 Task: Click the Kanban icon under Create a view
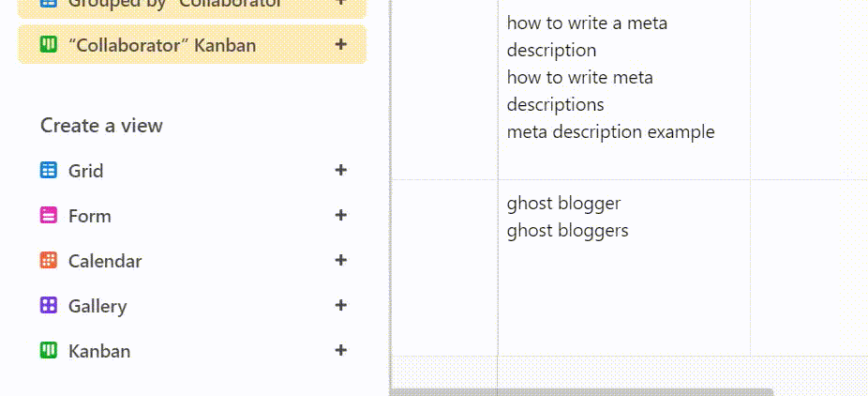(49, 351)
